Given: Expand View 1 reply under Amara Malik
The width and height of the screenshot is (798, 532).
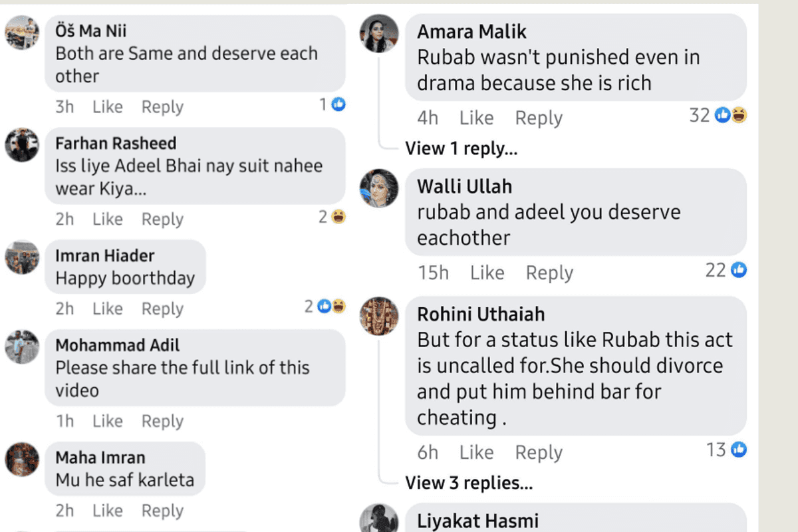Looking at the screenshot, I should click(x=461, y=148).
